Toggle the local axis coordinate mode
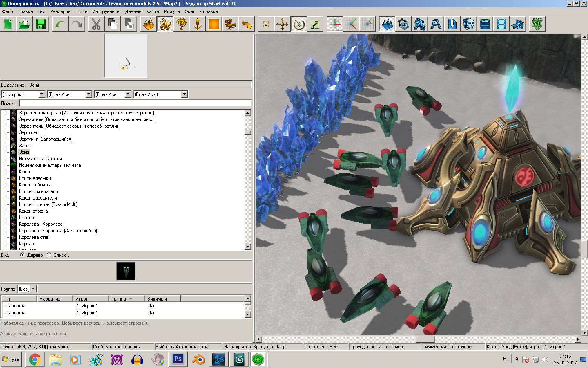This screenshot has width=588, height=368. tap(351, 24)
